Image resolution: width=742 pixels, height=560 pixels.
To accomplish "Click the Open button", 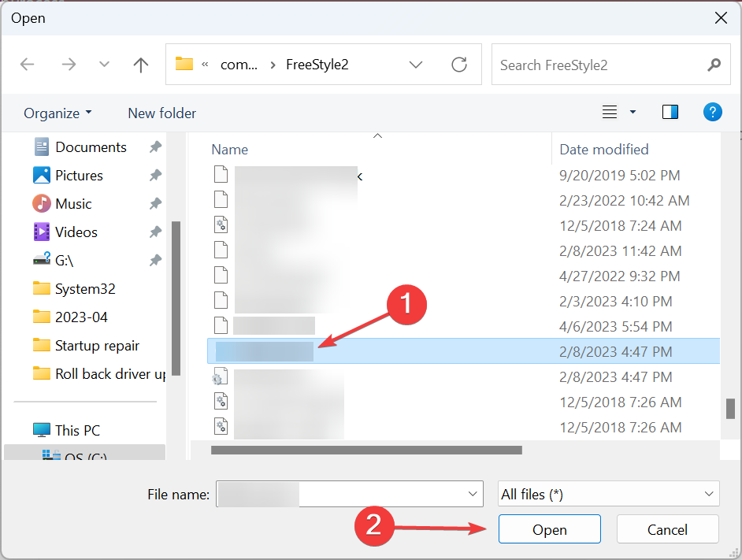I will (549, 529).
